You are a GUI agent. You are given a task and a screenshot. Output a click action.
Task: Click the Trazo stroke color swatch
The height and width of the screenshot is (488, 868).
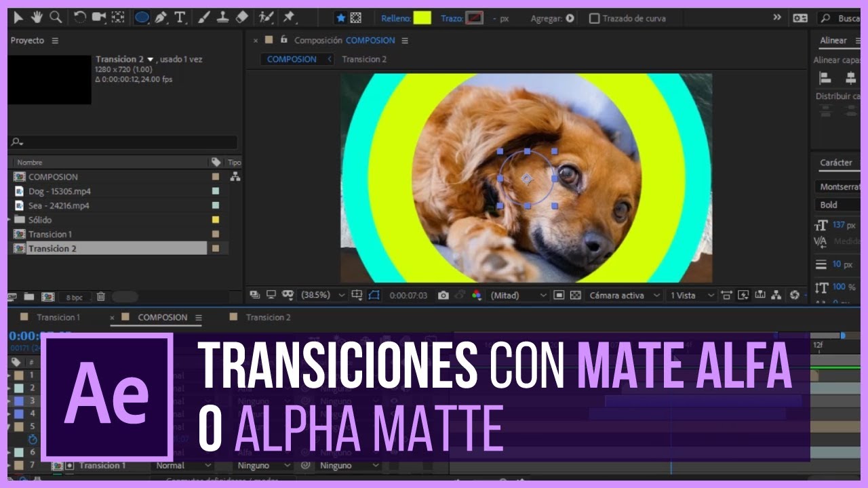point(475,18)
